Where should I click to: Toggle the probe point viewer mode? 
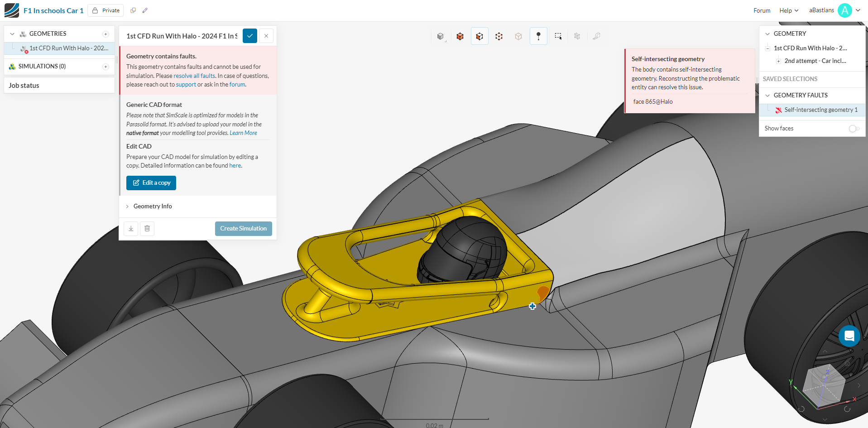pos(538,36)
